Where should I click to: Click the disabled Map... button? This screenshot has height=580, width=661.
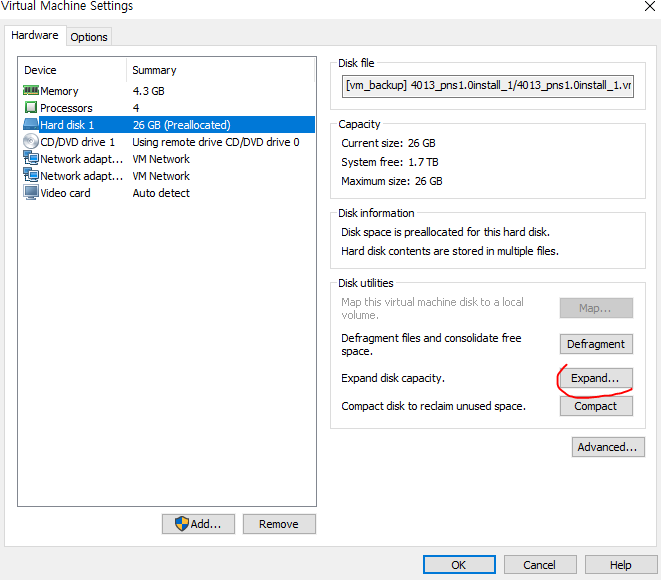pos(596,308)
